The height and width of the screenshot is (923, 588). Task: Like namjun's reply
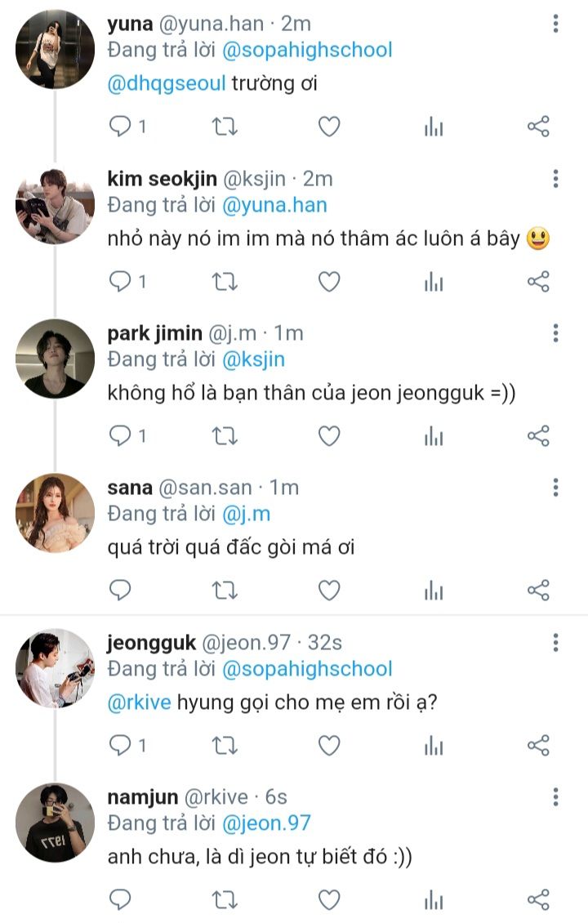click(x=329, y=900)
